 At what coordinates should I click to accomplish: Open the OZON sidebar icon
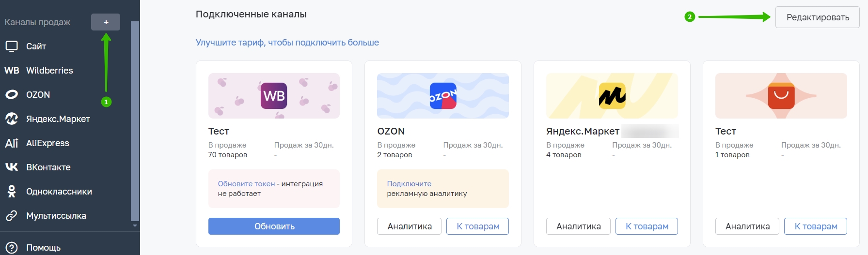pyautogui.click(x=12, y=95)
